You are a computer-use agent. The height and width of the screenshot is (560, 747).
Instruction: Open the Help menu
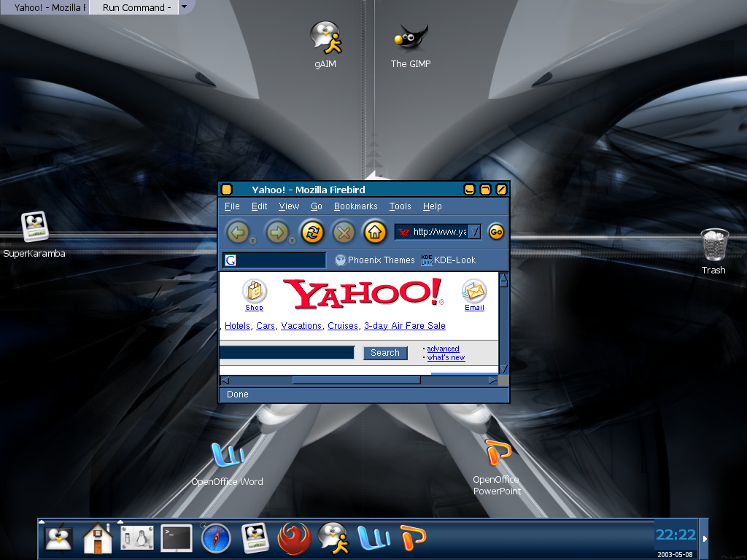(432, 206)
